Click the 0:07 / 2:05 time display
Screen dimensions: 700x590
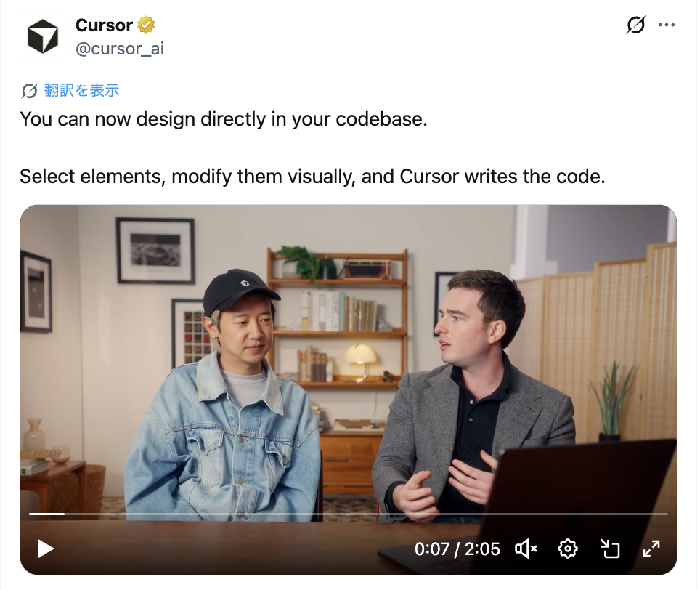point(457,549)
